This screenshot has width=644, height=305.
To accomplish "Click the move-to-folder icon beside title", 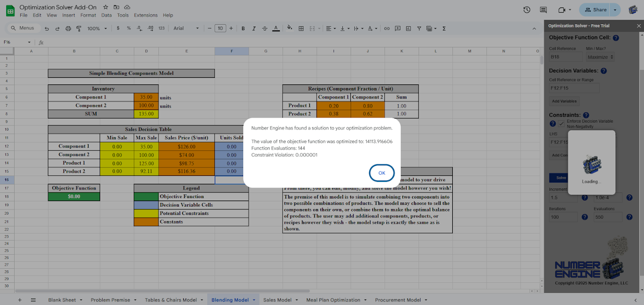I will (x=116, y=8).
